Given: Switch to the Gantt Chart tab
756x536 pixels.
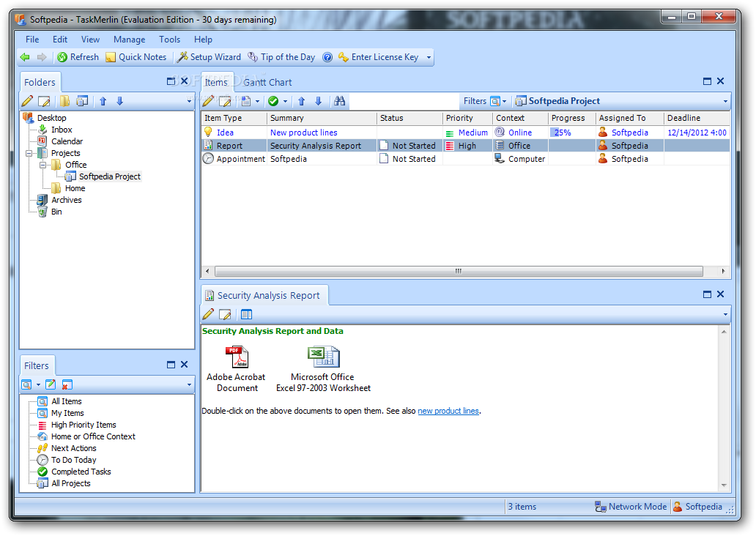Looking at the screenshot, I should (x=267, y=83).
